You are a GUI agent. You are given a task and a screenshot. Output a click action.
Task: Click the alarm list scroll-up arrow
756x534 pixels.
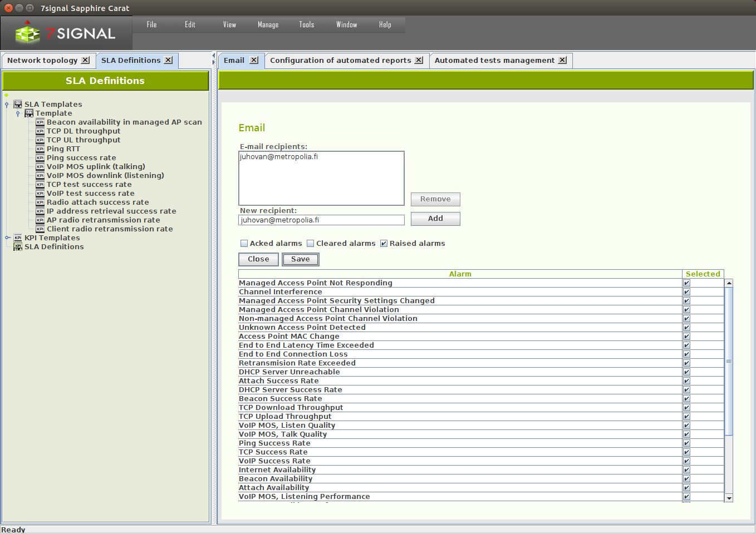coord(729,283)
